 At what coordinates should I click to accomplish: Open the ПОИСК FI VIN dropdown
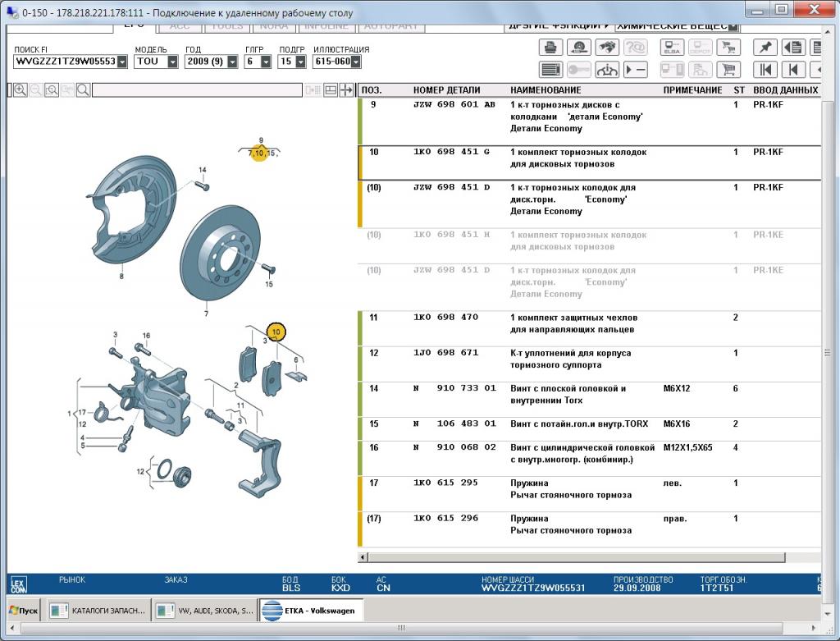pyautogui.click(x=122, y=62)
